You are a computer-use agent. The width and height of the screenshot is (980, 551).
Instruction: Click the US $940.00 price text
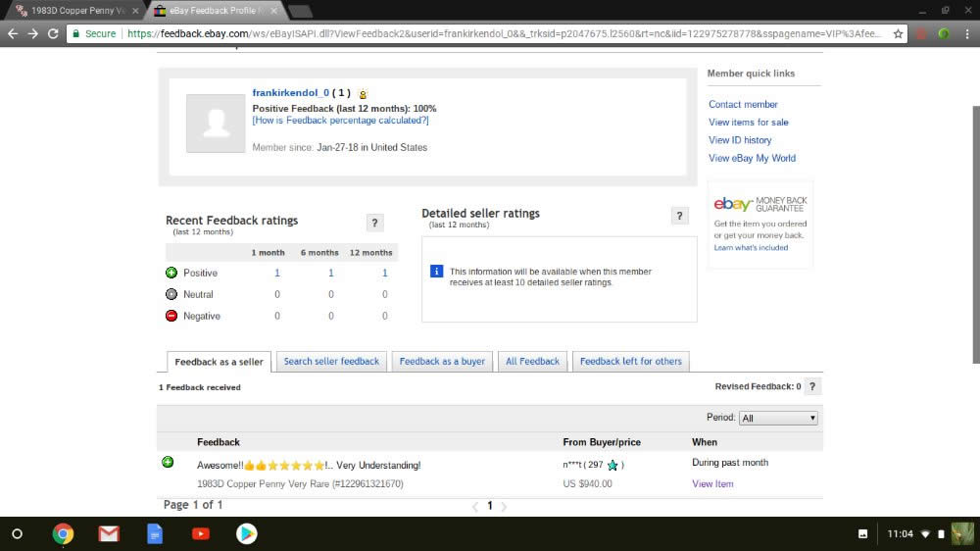click(x=587, y=483)
